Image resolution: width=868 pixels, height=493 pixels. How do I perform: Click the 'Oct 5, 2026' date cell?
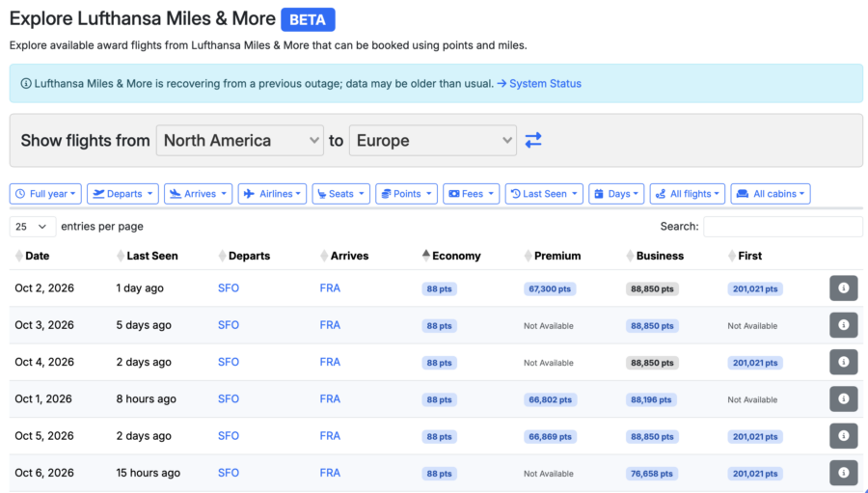pos(44,436)
